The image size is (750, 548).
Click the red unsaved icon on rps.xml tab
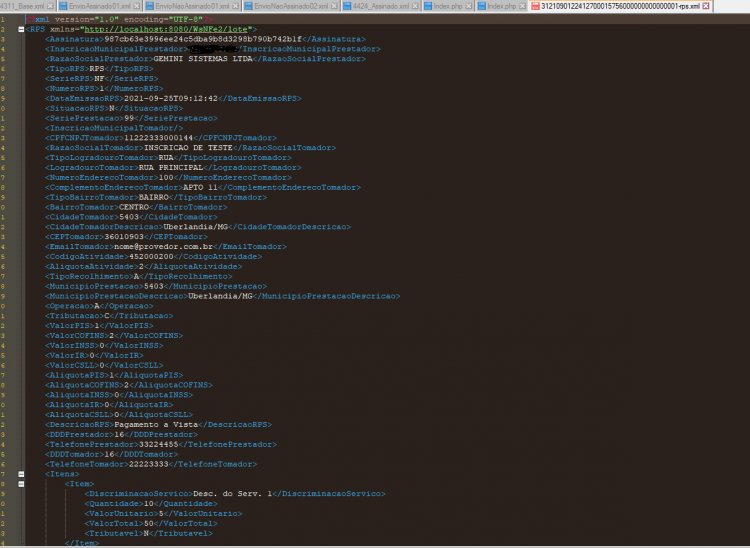click(535, 6)
